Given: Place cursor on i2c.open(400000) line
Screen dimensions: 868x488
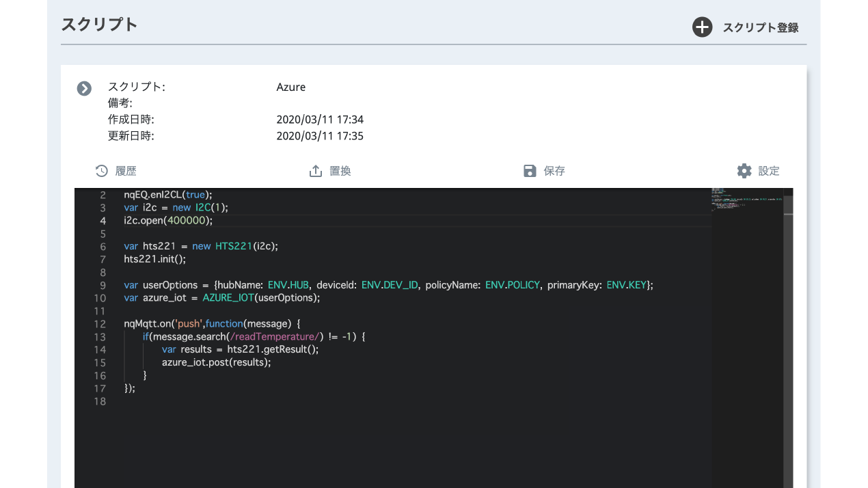Looking at the screenshot, I should coord(168,221).
